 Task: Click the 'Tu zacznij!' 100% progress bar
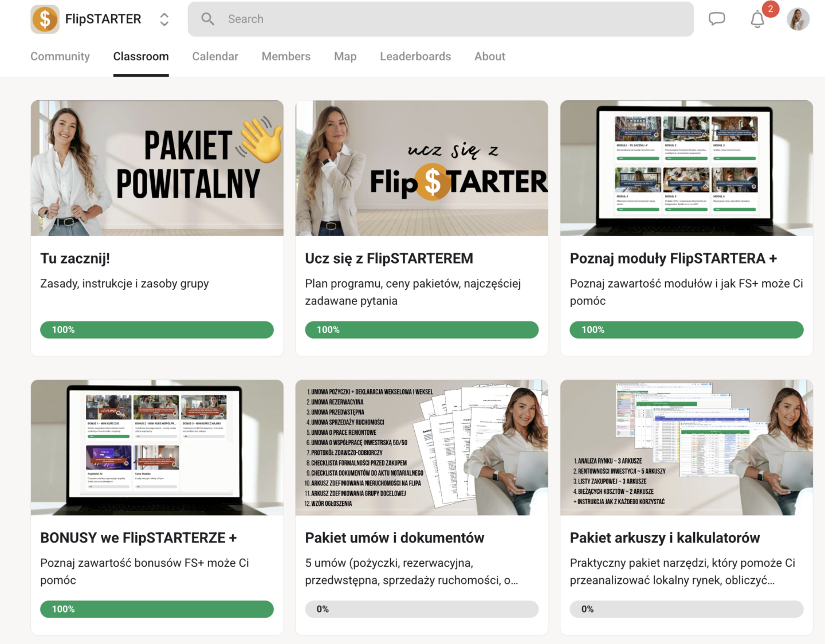pyautogui.click(x=157, y=330)
